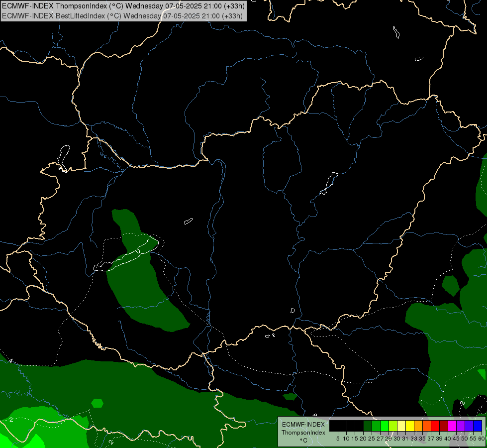Viewport: 487px width, 448px height.
Task: Select the pure yellow 31–33 legend swatch
Action: (410, 426)
